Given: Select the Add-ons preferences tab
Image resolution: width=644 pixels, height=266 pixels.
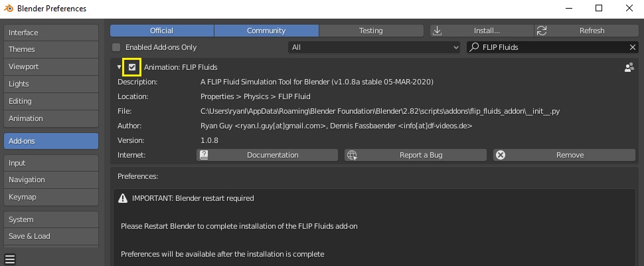Looking at the screenshot, I should pyautogui.click(x=51, y=141).
